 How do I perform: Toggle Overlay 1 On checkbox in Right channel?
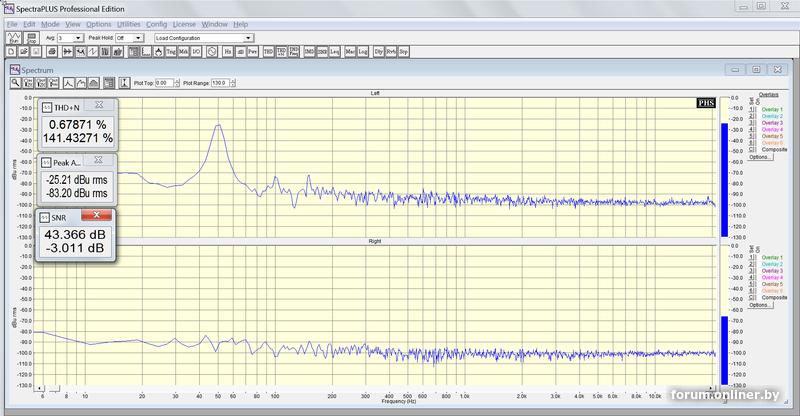click(x=756, y=258)
